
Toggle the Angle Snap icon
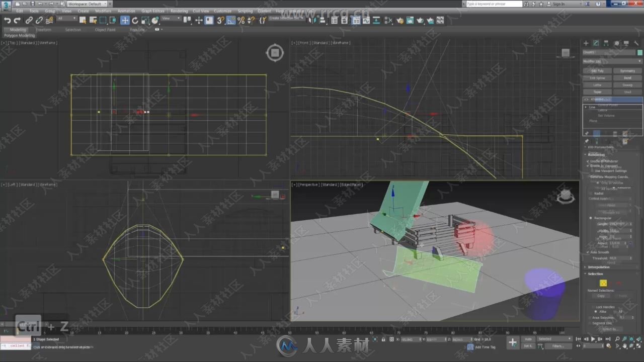[x=230, y=20]
